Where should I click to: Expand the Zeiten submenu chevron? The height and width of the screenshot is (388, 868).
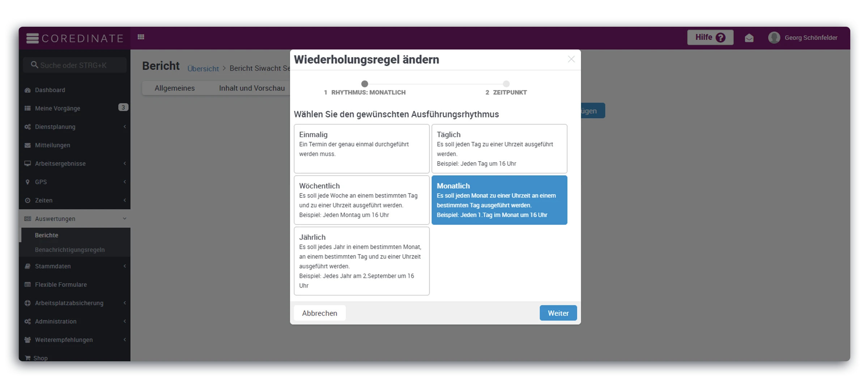coord(124,200)
